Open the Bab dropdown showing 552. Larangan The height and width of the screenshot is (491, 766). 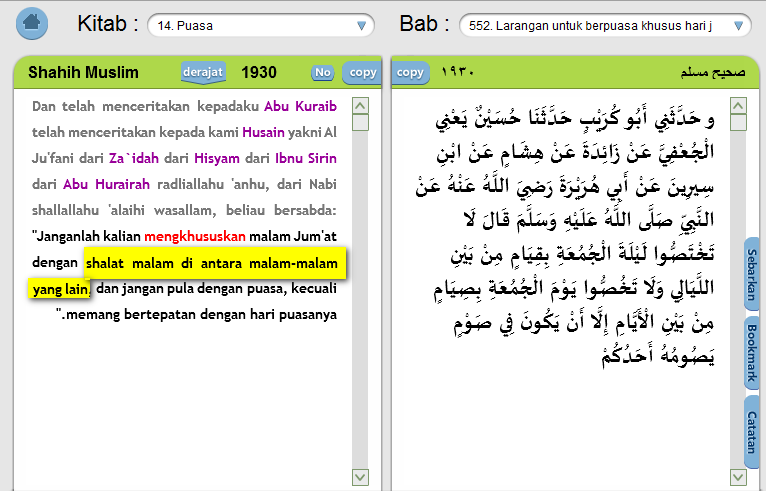pos(605,25)
